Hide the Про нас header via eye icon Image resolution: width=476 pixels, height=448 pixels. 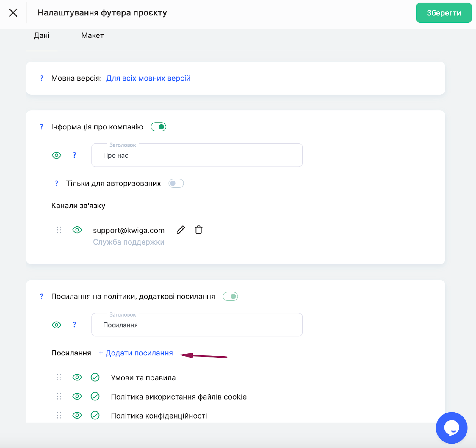(57, 155)
